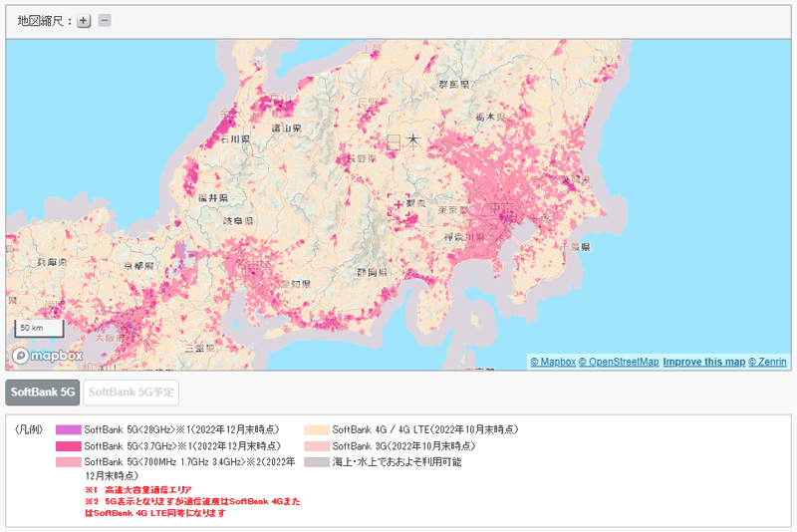
Task: Click the 海上・水上でおおよそ利用可能 legend text
Action: coord(397,462)
